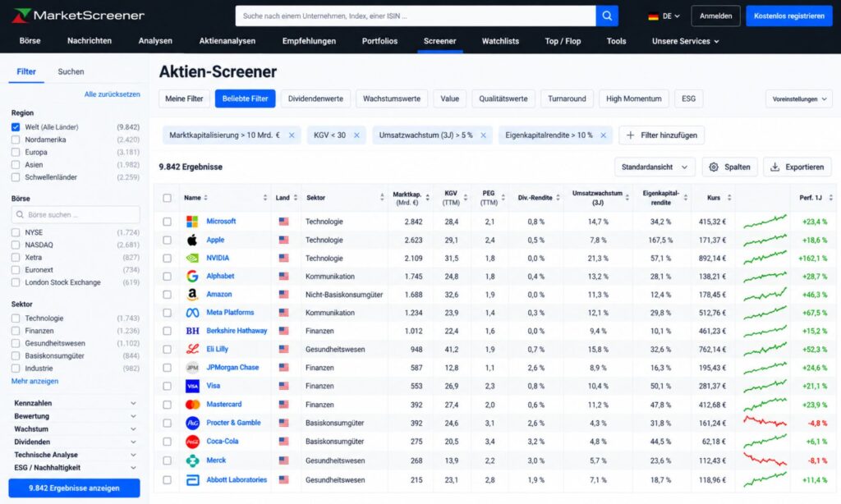The image size is (841, 504).
Task: Open the DE language dropdown
Action: [664, 16]
